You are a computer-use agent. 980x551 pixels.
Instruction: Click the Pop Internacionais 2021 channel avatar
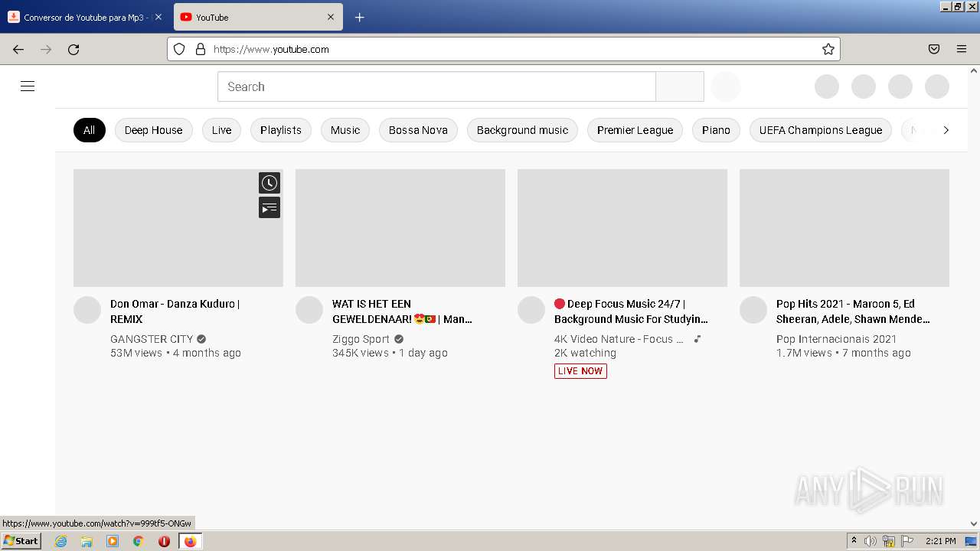[753, 310]
